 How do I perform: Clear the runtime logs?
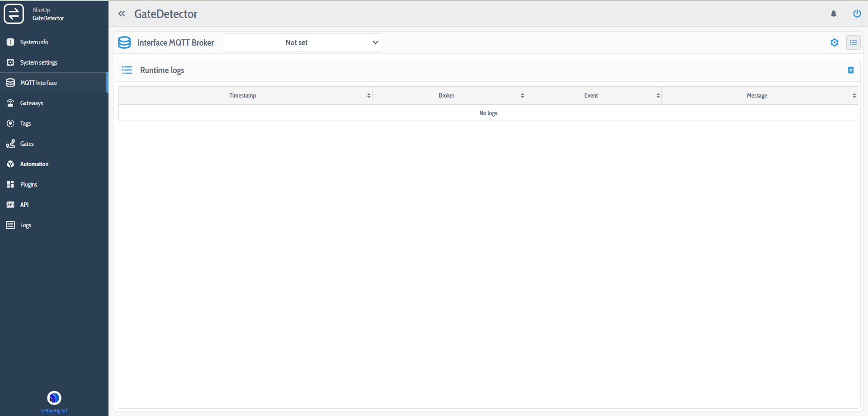click(x=851, y=70)
